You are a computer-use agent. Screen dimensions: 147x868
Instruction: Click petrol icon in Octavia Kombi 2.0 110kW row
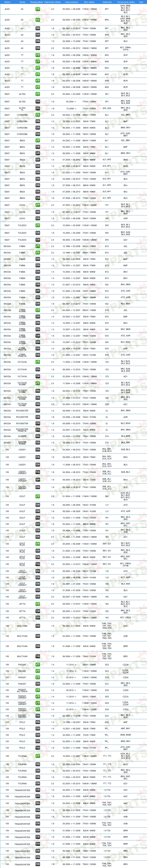coord(38,383)
